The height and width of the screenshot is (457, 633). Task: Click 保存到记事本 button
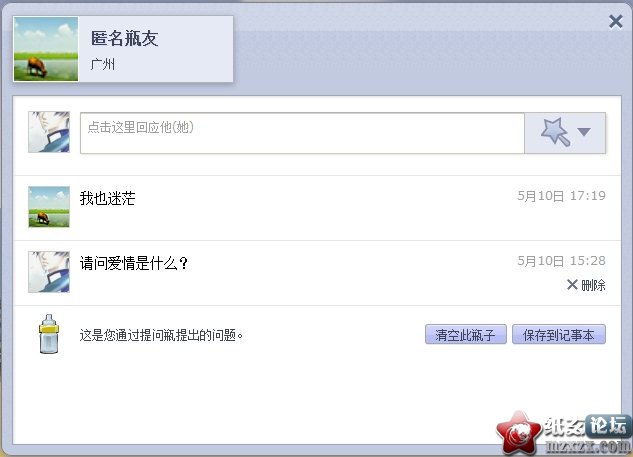click(x=559, y=334)
